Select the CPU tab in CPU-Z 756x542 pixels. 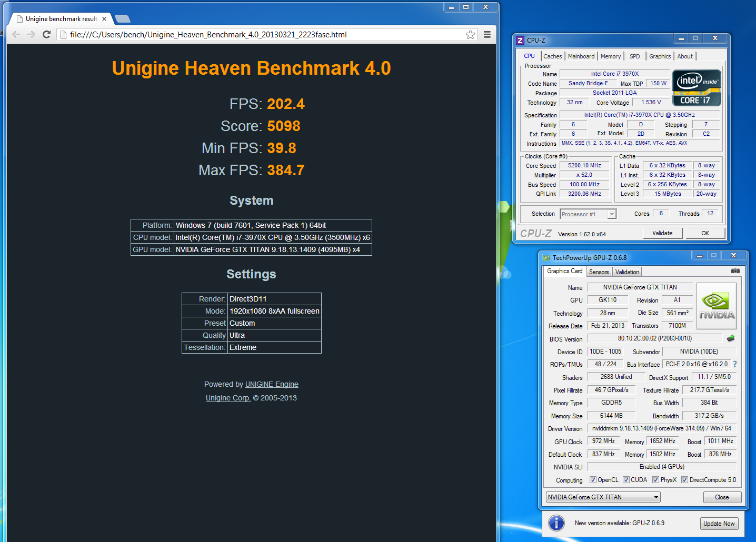529,56
